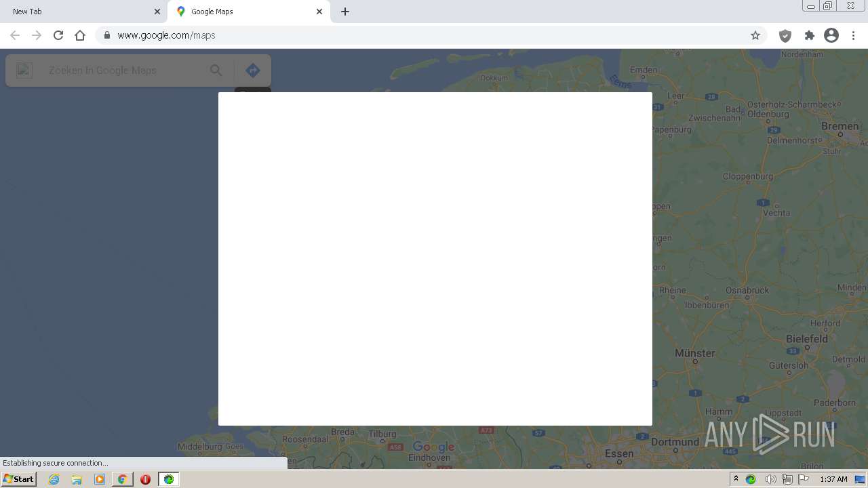
Task: Open Windows Explorer folder in the taskbar
Action: [x=77, y=479]
